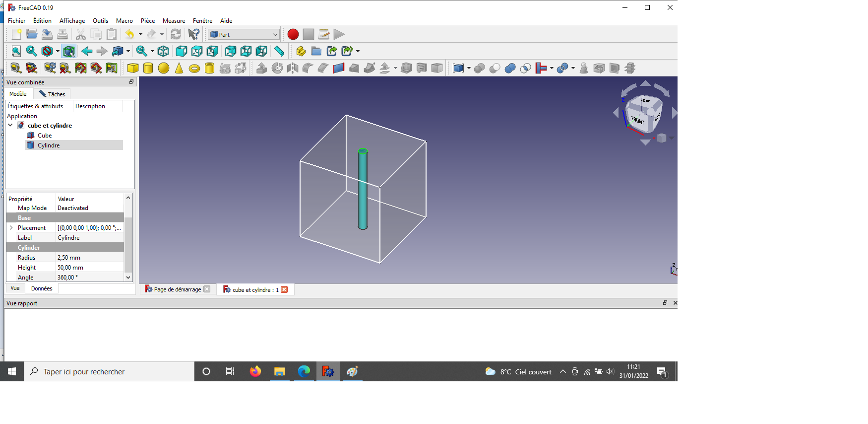
Task: Create a cube primitive
Action: point(132,68)
